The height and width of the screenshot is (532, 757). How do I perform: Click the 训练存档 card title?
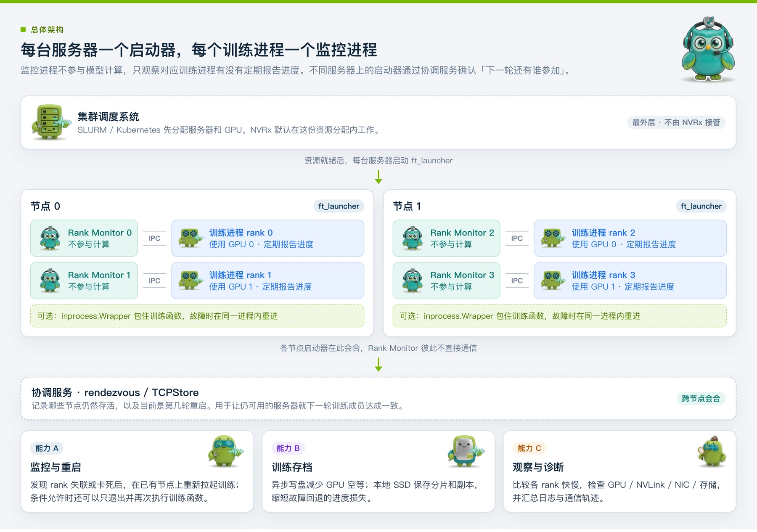click(x=292, y=467)
